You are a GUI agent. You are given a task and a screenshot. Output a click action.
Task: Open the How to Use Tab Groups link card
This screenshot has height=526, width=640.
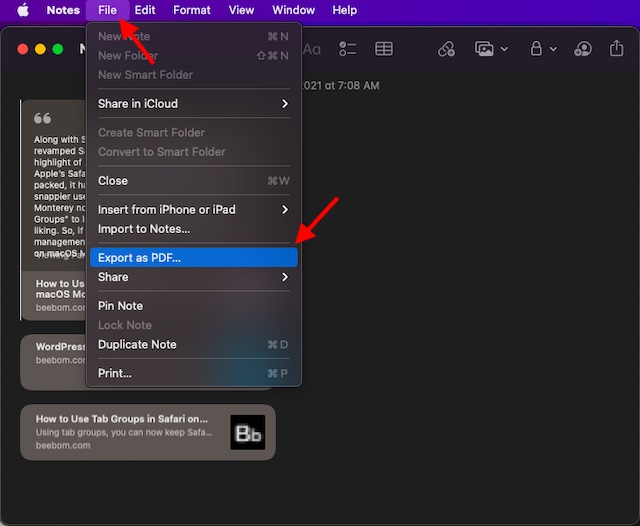[148, 432]
